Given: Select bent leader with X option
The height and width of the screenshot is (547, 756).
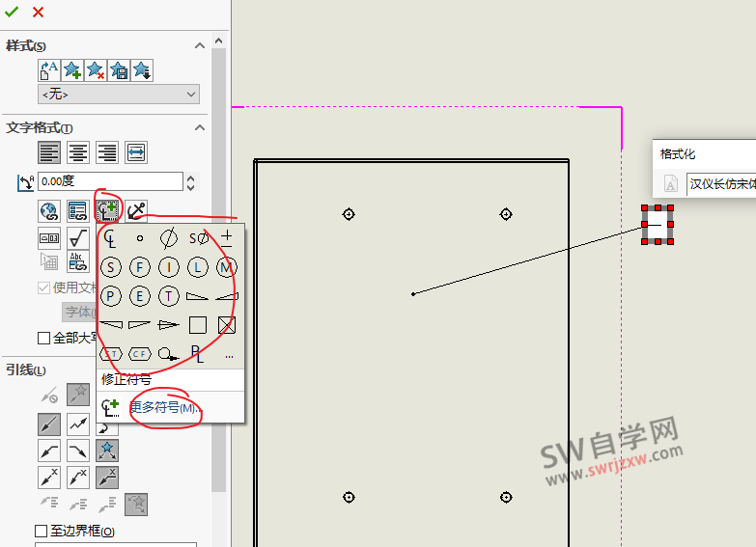Looking at the screenshot, I should coord(78,478).
